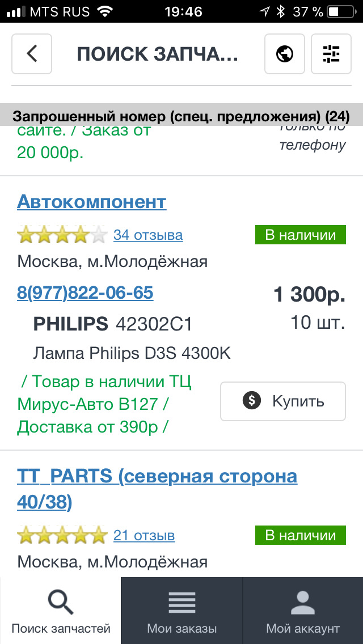Image resolution: width=363 pixels, height=644 pixels.
Task: Tap the My Orders list icon
Action: tap(182, 602)
